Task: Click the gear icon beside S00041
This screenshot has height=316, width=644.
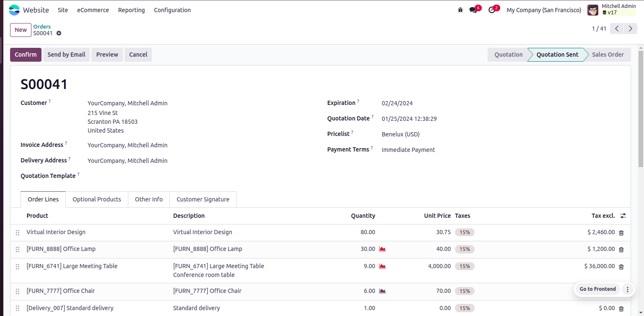Action: (x=59, y=33)
